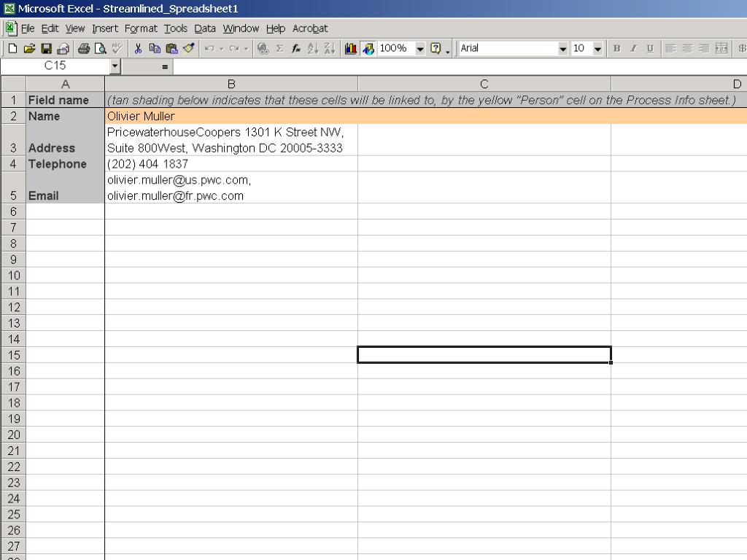Open the Zoom 100% dropdown
The width and height of the screenshot is (747, 560).
pyautogui.click(x=420, y=49)
